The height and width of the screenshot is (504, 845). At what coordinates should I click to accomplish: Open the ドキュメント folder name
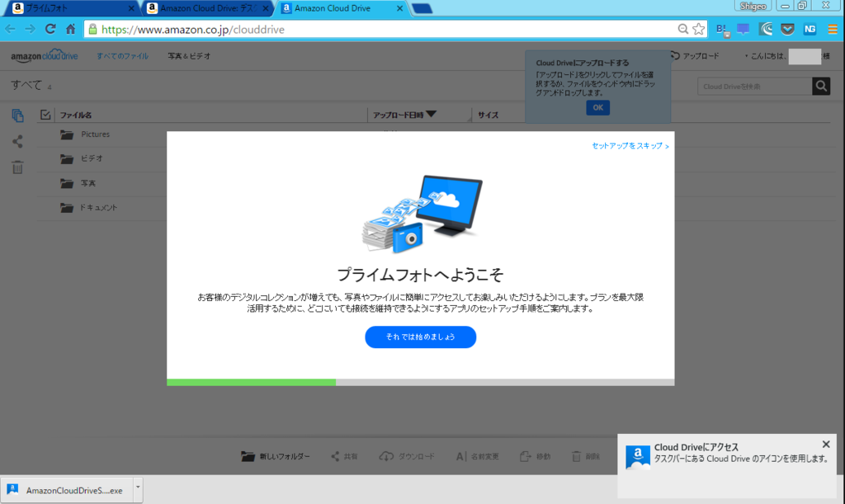98,207
